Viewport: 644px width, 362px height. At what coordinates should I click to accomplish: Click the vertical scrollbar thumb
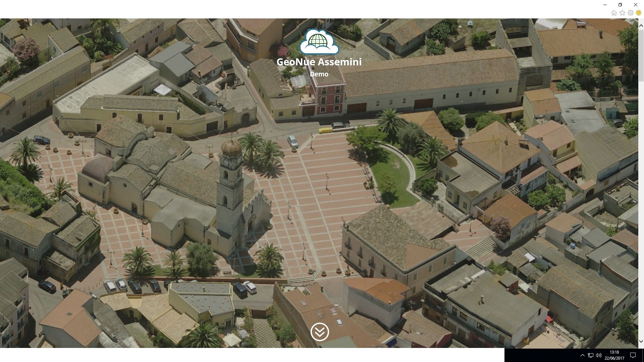click(x=641, y=55)
